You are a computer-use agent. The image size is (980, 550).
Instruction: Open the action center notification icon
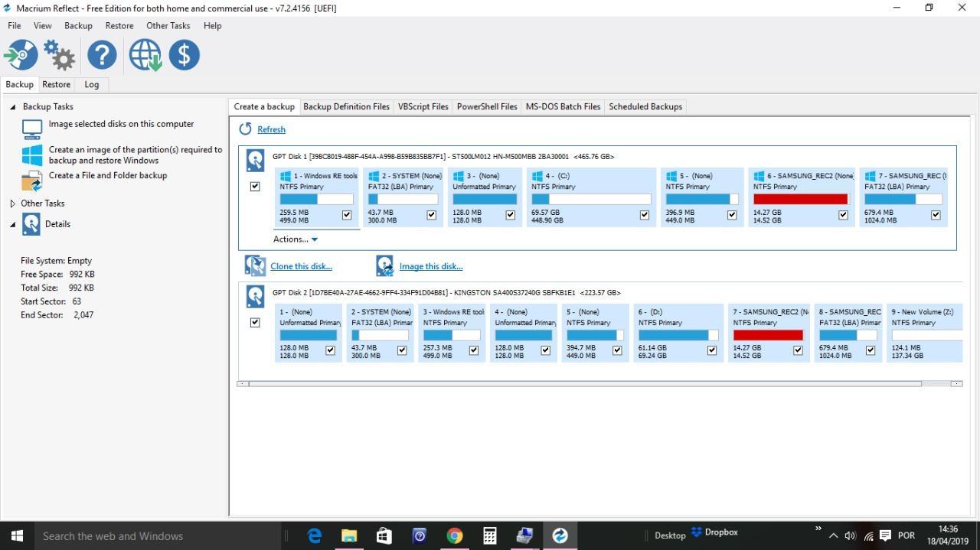885,535
